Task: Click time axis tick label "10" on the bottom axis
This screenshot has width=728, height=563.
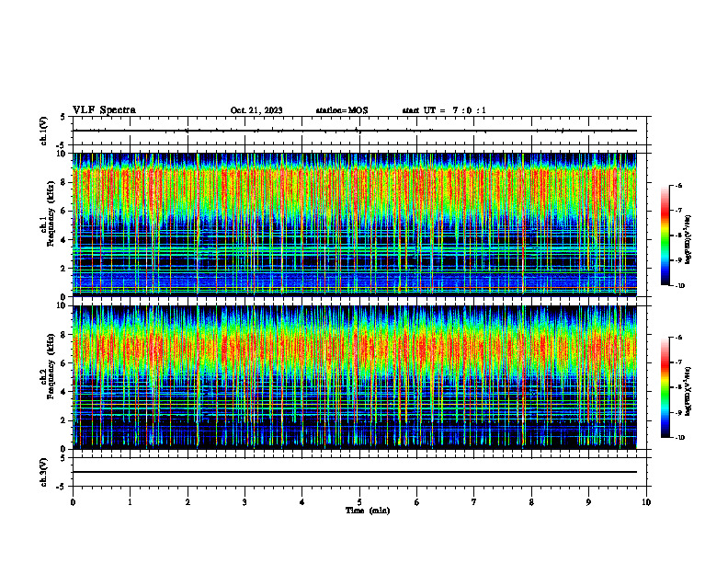Action: pyautogui.click(x=646, y=502)
